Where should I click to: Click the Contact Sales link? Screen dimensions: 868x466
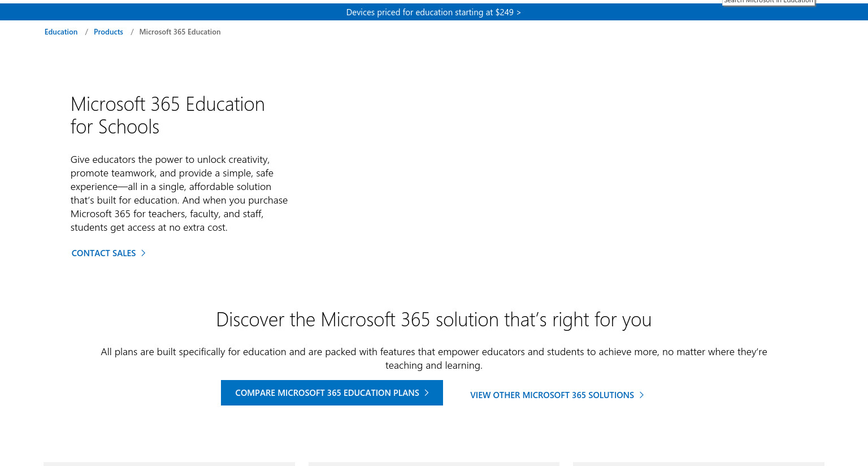click(x=108, y=253)
